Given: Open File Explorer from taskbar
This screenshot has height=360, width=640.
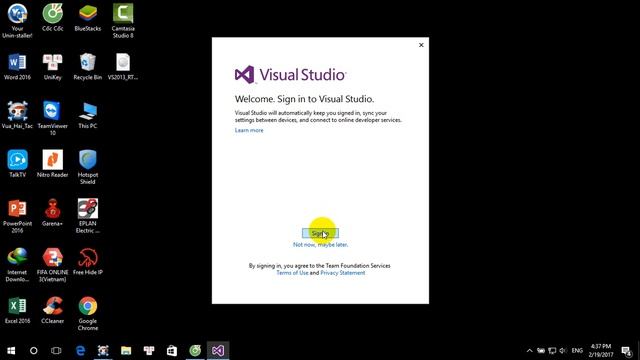Looking at the screenshot, I should [x=126, y=351].
